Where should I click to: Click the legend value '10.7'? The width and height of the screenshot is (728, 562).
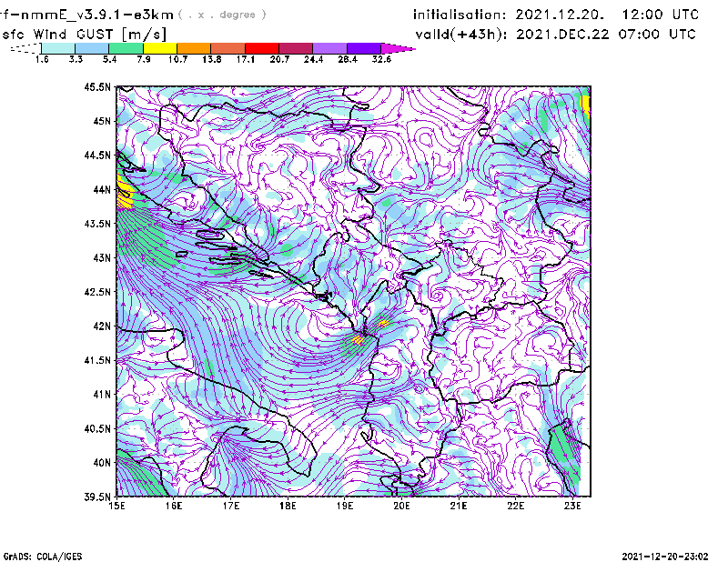(177, 59)
